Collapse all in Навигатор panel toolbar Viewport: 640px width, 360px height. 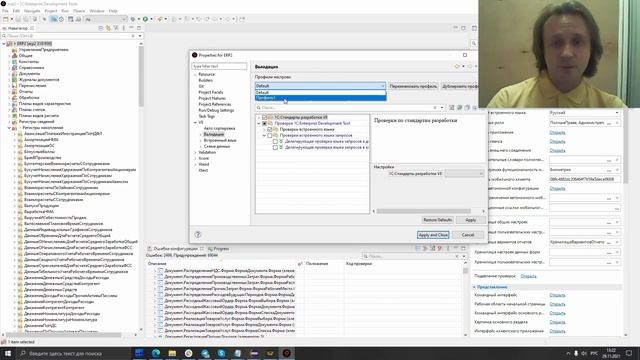101,28
